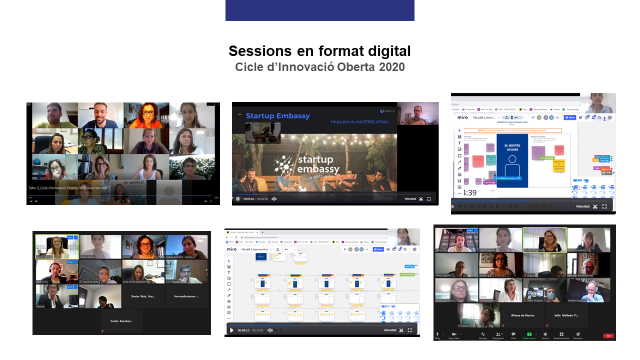
Task: Click the Stop Video camera icon
Action: click(x=454, y=334)
